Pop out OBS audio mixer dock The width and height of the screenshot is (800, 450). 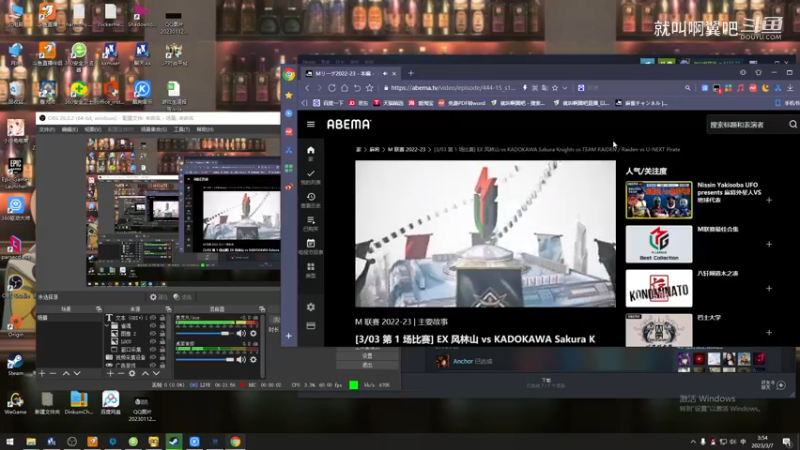click(262, 309)
